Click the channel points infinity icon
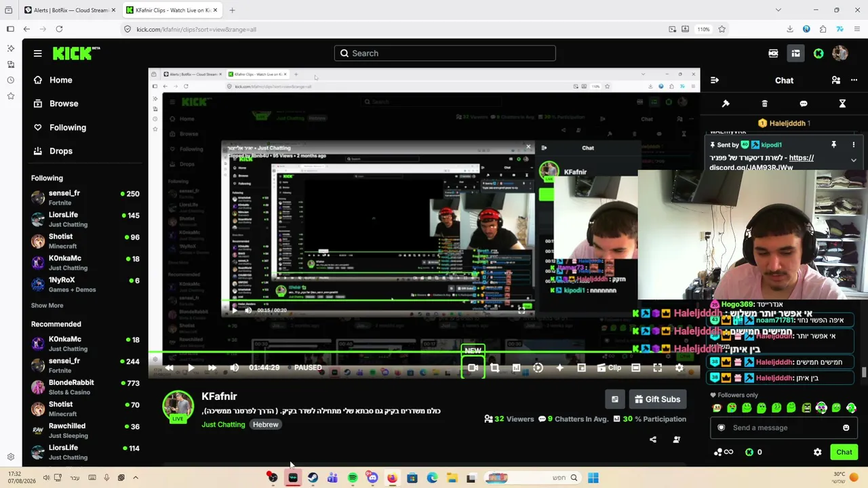 724,452
